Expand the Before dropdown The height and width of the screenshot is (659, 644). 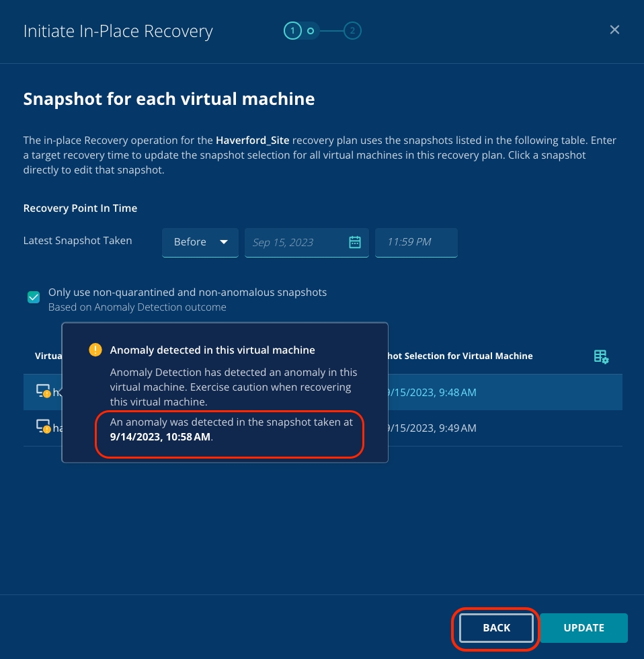(200, 242)
